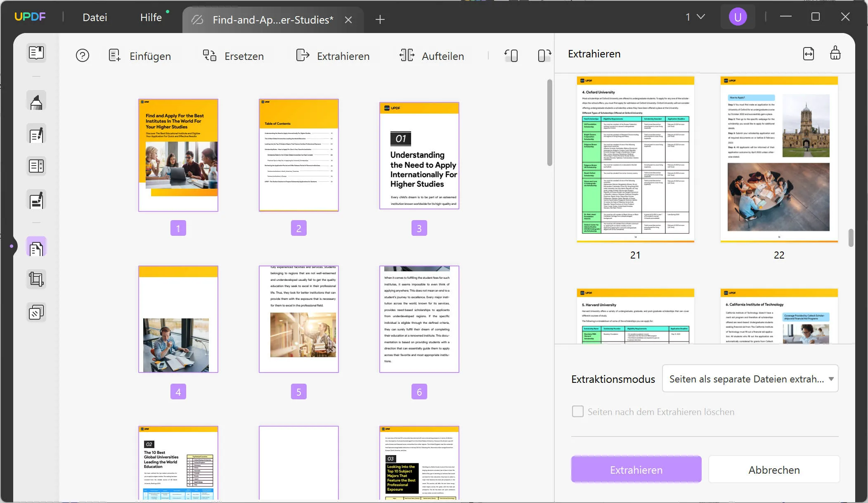Click page number label 6
The width and height of the screenshot is (868, 503).
click(419, 391)
